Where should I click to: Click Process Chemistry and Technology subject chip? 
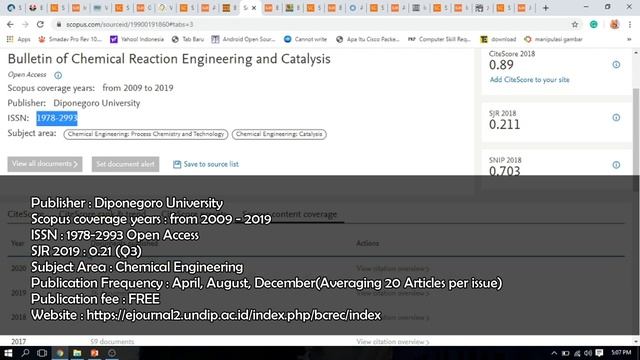(x=146, y=134)
